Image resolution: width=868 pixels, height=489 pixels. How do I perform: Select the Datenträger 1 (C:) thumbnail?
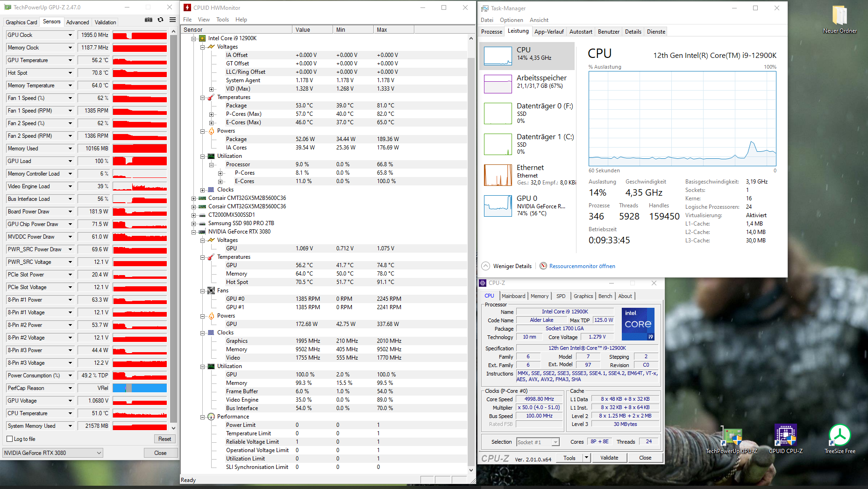[498, 144]
